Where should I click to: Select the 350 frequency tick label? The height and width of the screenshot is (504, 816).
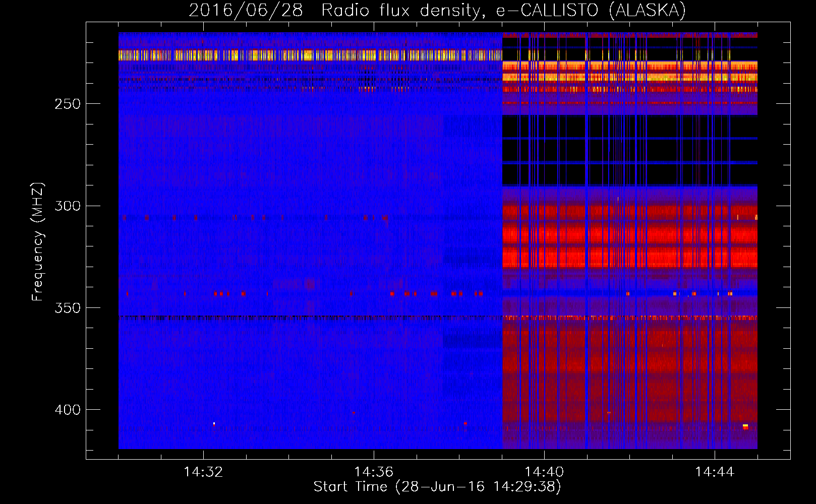68,308
